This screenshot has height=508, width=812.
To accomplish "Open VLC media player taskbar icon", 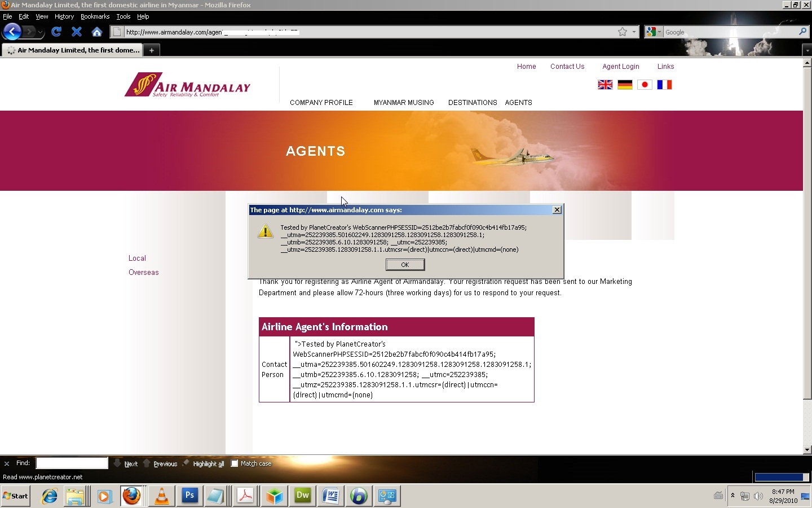I will tap(161, 496).
